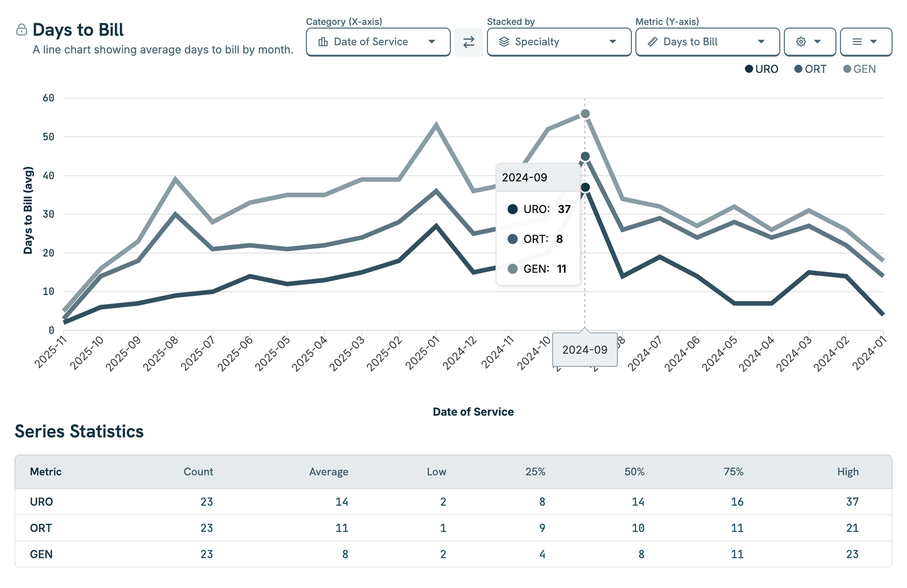Open the Stacked by Specialty dropdown
Screen dimensions: 907x588
[x=559, y=42]
